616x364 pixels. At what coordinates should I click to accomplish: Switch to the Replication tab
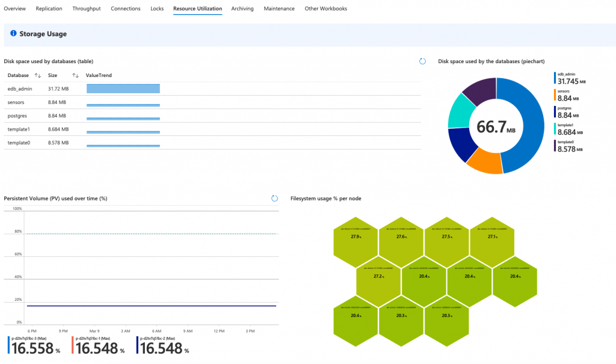[49, 9]
